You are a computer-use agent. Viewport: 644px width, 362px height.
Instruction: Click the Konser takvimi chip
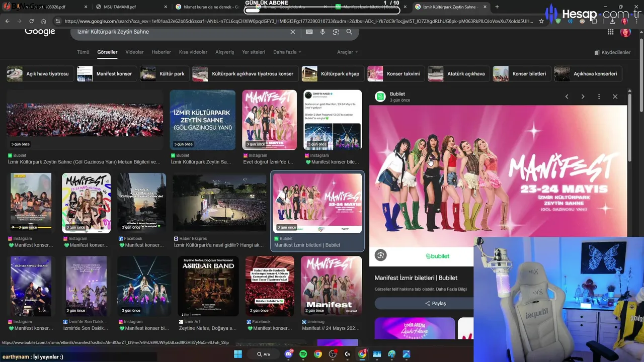point(396,73)
